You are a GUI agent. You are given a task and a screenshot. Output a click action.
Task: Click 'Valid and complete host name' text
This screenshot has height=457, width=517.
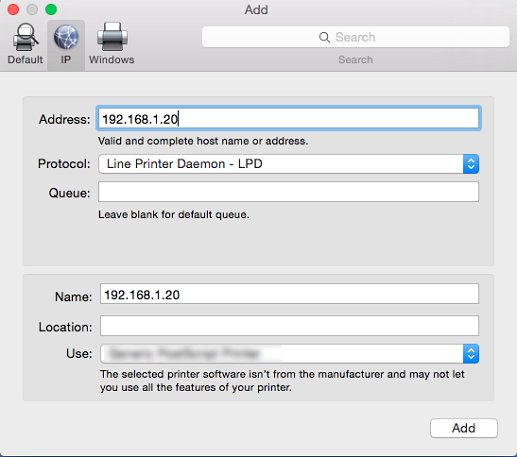point(203,141)
